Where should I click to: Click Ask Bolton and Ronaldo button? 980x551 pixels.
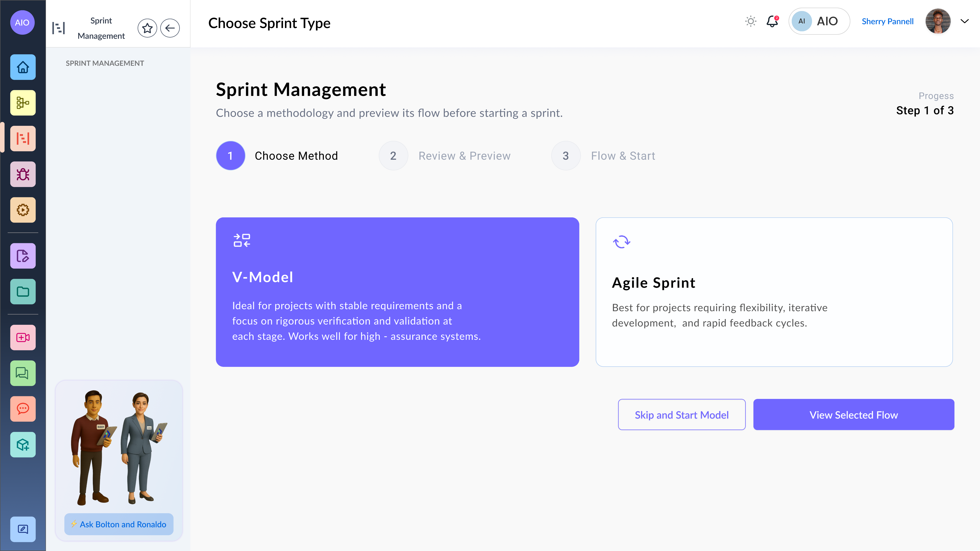(x=119, y=524)
